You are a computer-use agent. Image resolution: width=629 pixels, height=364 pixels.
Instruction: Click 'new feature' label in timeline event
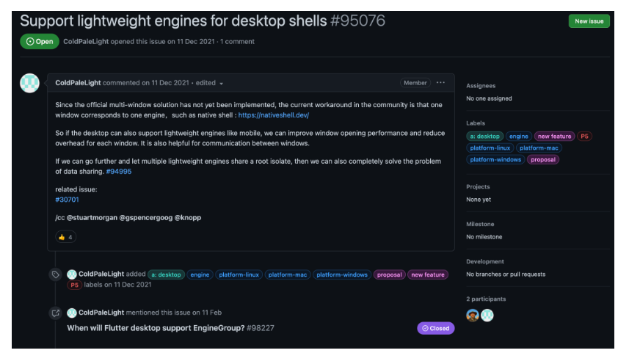(428, 274)
